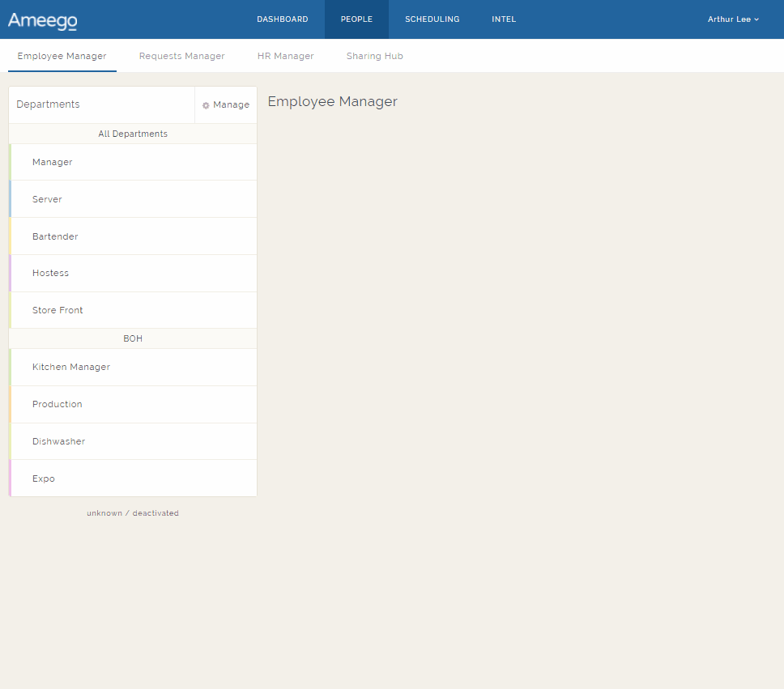Open the Kitchen Manager department
Image resolution: width=784 pixels, height=689 pixels.
pyautogui.click(x=71, y=367)
